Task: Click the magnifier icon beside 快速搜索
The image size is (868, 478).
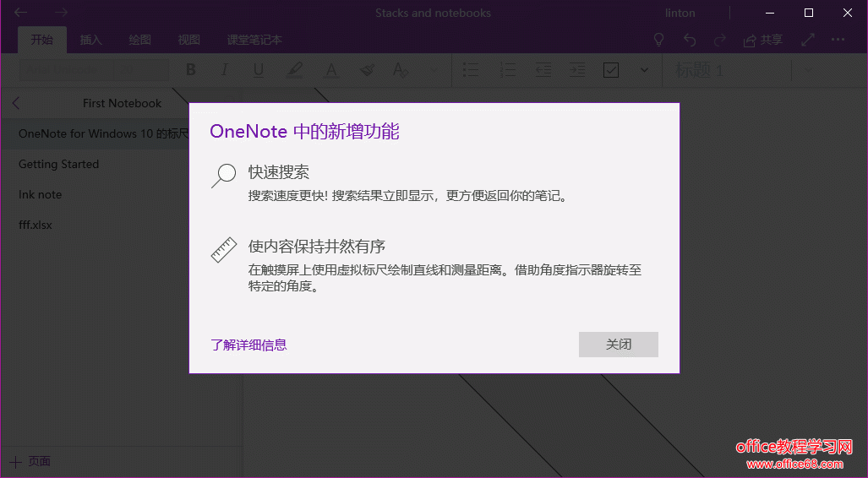Action: 224,176
